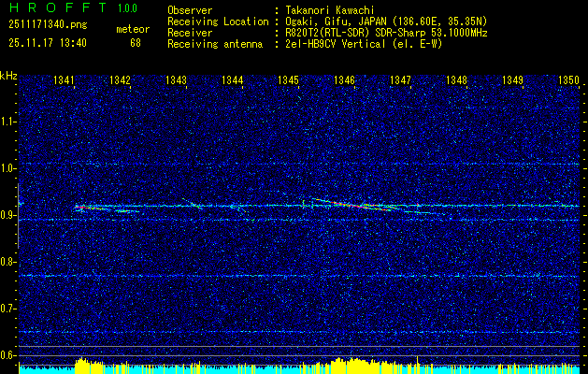Select the Ogaki, Gifu, JAPAN location text
588x374 pixels.
pyautogui.click(x=386, y=22)
